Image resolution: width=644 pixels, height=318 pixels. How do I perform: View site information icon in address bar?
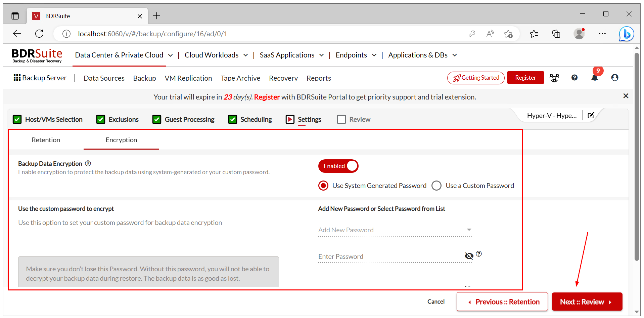66,34
